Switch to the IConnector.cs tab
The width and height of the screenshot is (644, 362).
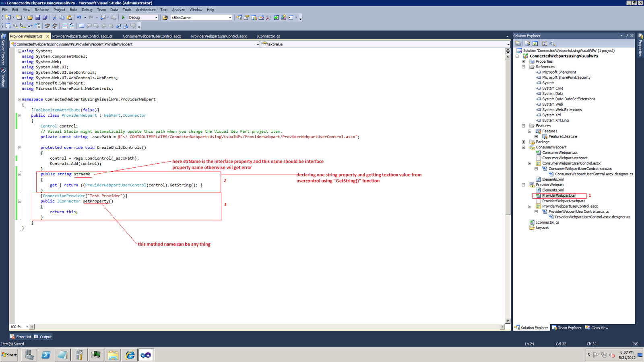click(268, 36)
